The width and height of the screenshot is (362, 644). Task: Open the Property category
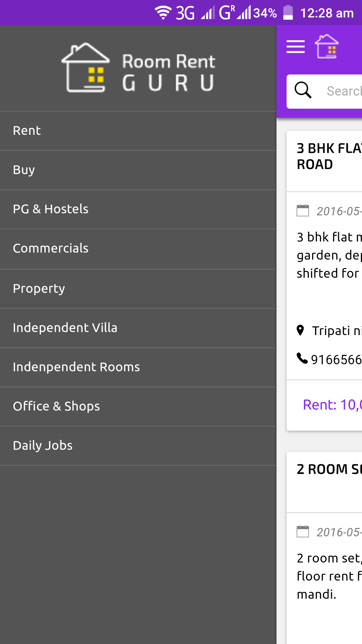click(39, 288)
